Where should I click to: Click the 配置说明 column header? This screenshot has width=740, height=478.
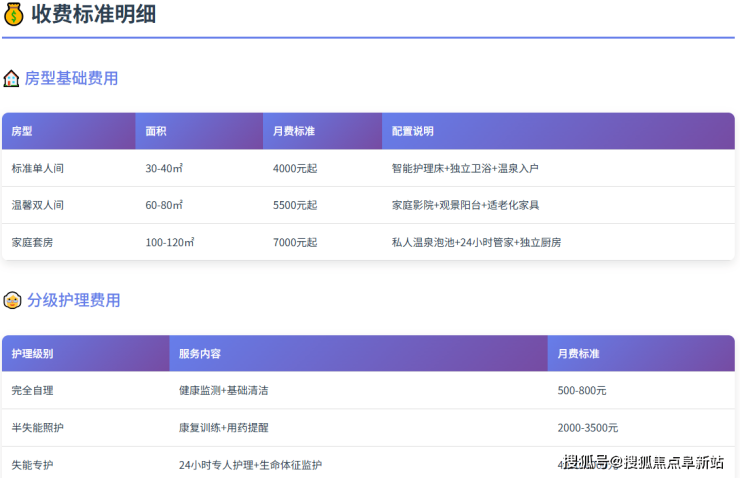click(x=413, y=131)
